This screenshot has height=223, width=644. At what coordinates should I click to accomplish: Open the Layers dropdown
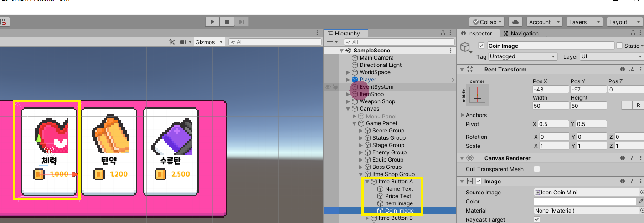point(584,22)
